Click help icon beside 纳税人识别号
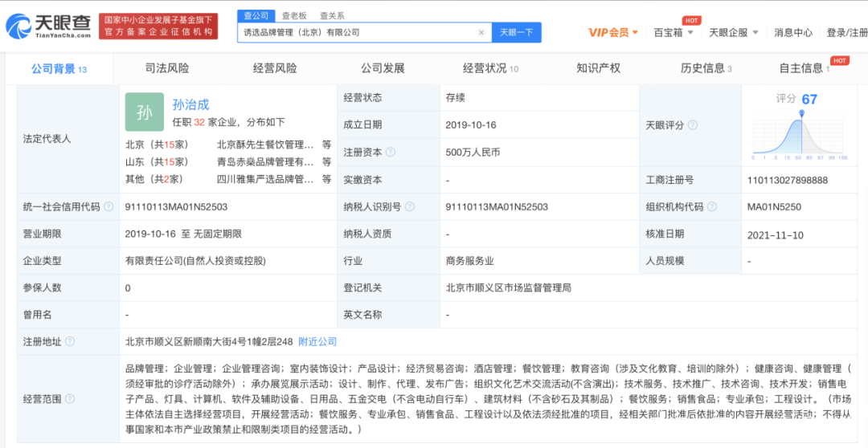The height and width of the screenshot is (448, 868). pos(409,207)
